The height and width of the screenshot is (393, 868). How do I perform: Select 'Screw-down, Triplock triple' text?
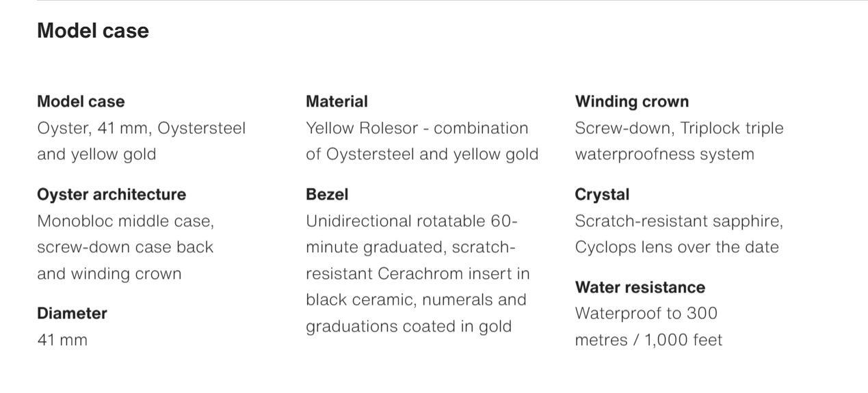click(679, 128)
